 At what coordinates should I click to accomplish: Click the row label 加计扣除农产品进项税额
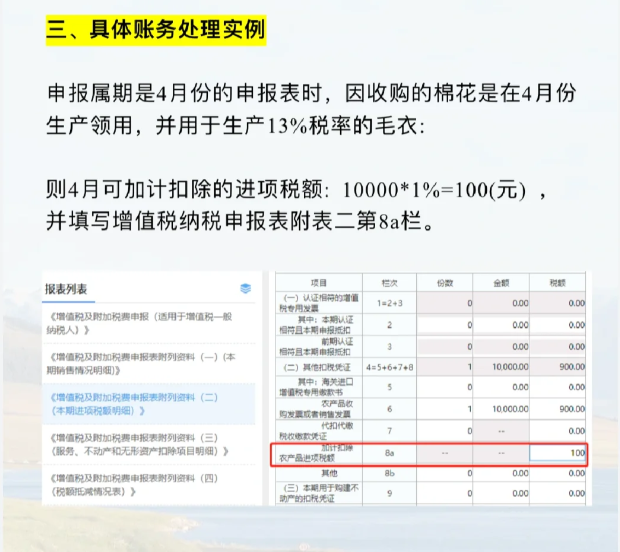pos(316,453)
